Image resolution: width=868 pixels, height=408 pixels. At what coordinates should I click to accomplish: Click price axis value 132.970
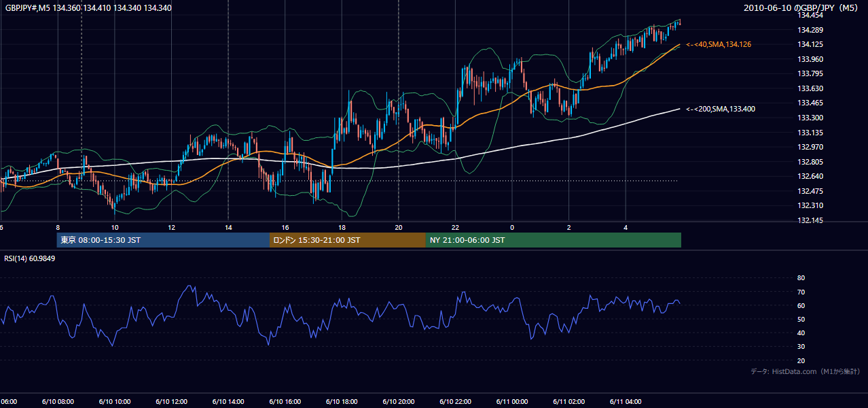[810, 147]
